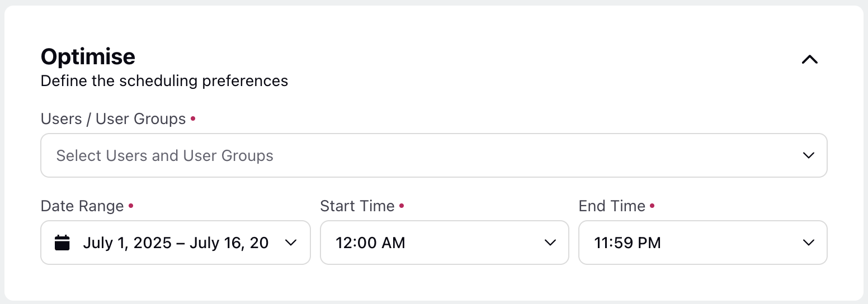Click the required dot beside Users / User Groups

pyautogui.click(x=193, y=118)
